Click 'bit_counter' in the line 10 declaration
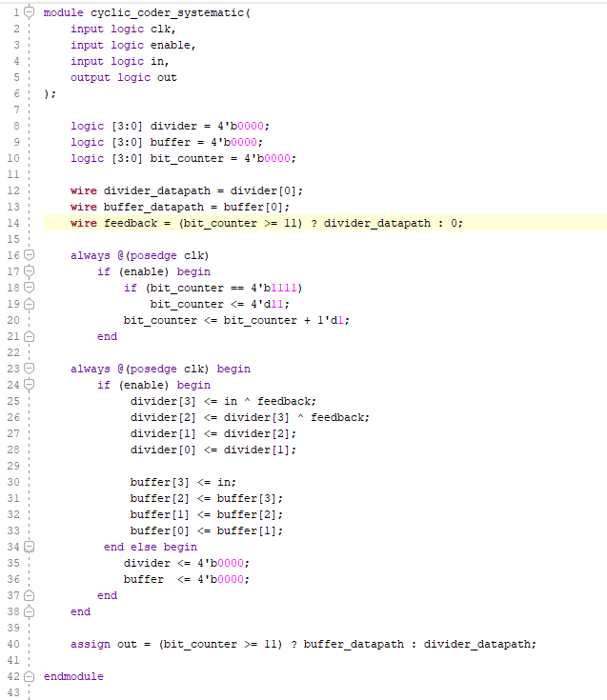The image size is (607, 700). pos(187,158)
